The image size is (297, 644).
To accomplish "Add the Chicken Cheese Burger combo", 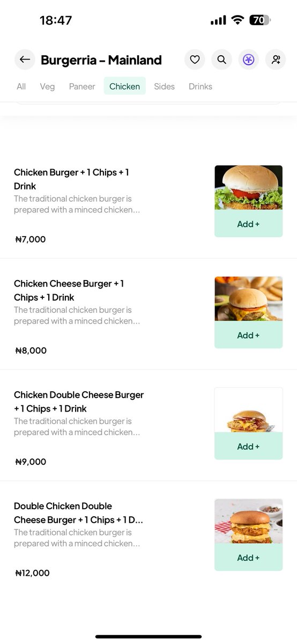I will (x=248, y=335).
